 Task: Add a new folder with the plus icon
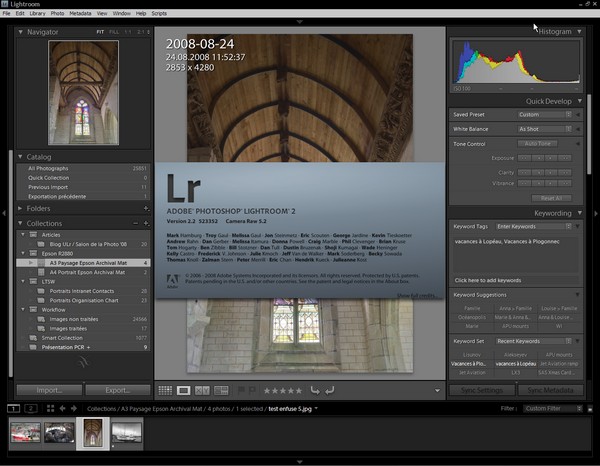click(x=146, y=209)
